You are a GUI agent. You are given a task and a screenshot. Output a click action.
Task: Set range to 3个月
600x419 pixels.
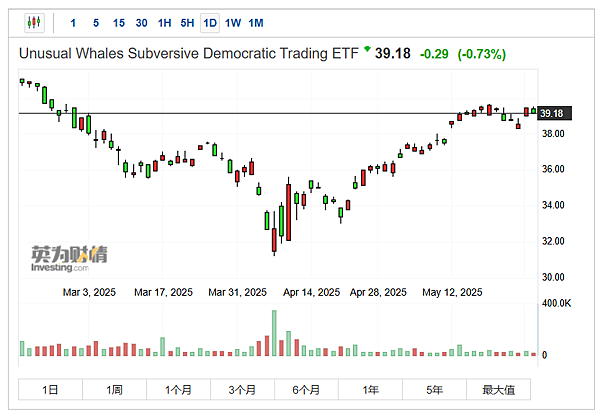pyautogui.click(x=242, y=390)
